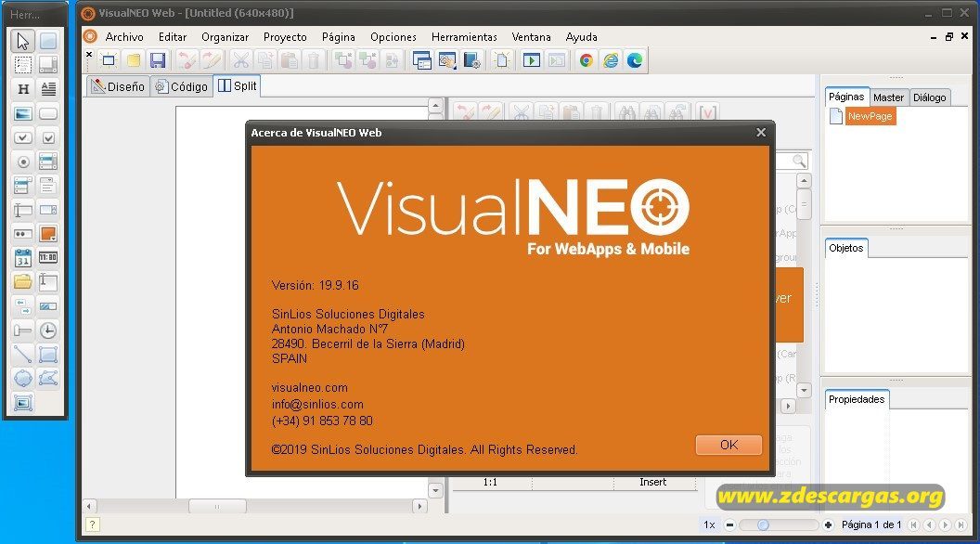This screenshot has width=980, height=544.
Task: Select the slider control tool
Action: point(22,330)
